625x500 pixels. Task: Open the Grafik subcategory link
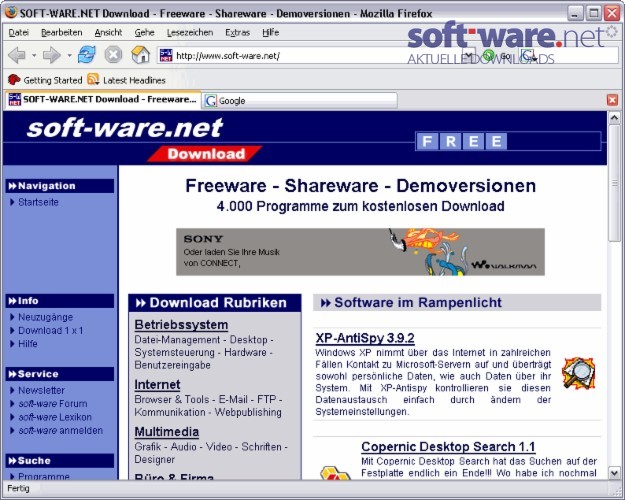point(148,447)
